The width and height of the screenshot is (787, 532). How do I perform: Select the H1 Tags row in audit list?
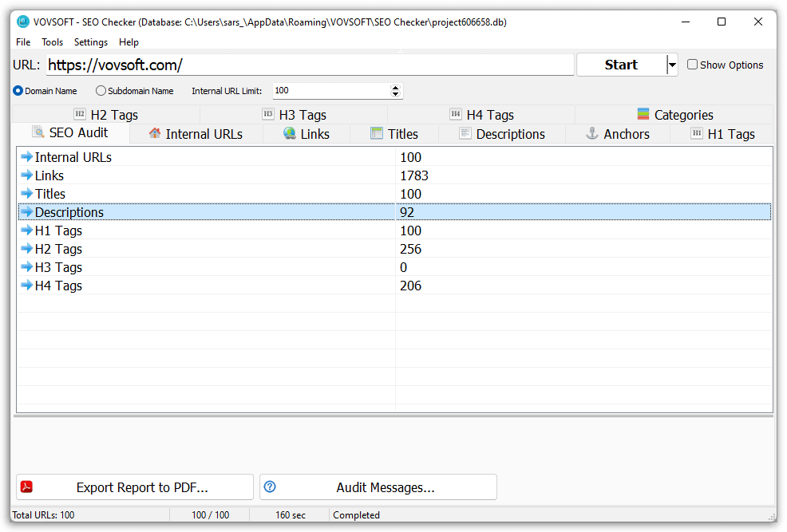[394, 231]
